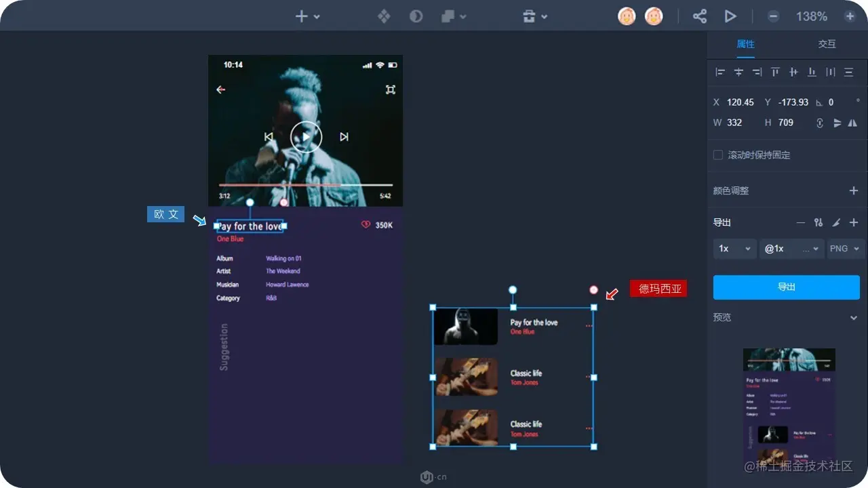Click the toolbox briefcase icon
This screenshot has width=868, height=488.
pos(529,16)
